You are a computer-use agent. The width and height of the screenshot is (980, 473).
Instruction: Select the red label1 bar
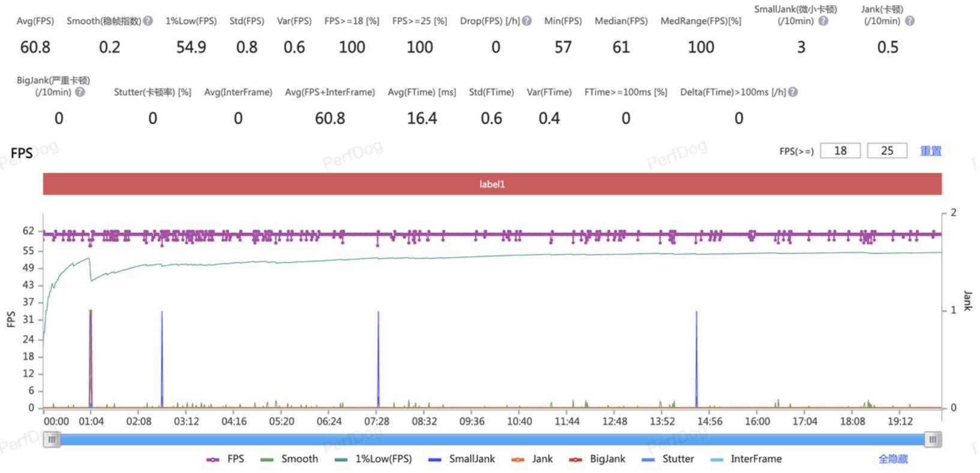(492, 184)
